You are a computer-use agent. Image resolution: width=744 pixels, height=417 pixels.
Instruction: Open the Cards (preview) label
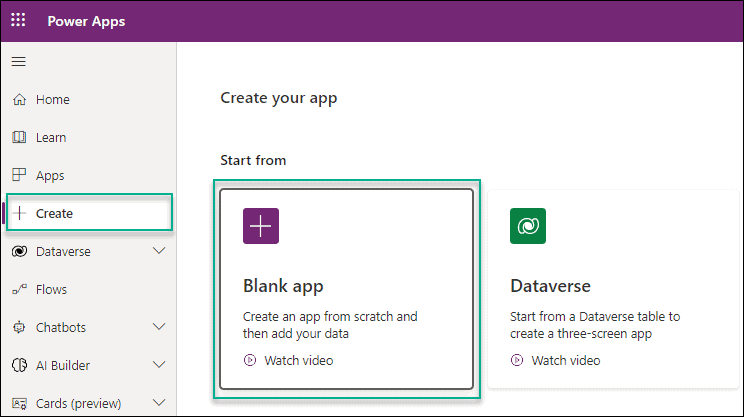pyautogui.click(x=78, y=404)
